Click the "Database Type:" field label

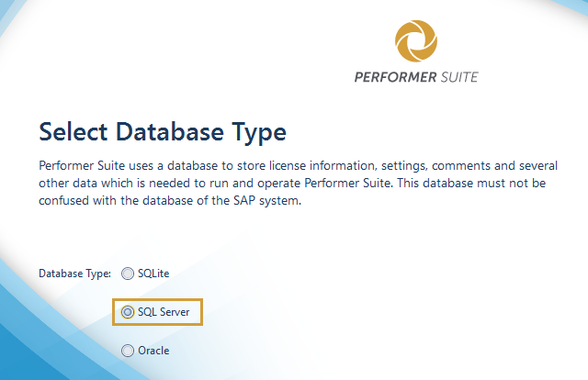click(74, 274)
